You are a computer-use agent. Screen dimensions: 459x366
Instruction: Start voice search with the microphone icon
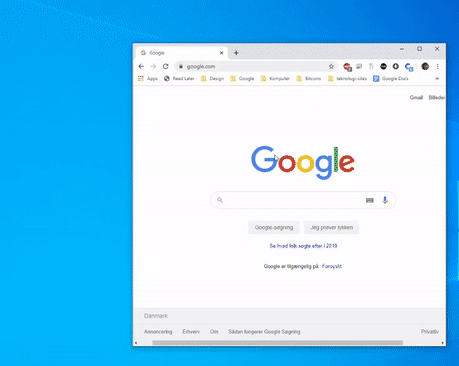[x=385, y=200]
